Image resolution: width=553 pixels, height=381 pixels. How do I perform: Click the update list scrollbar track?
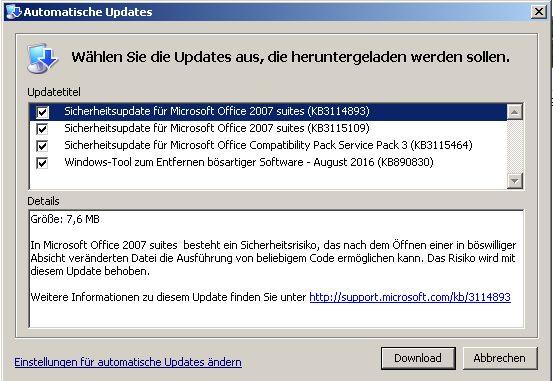click(515, 147)
